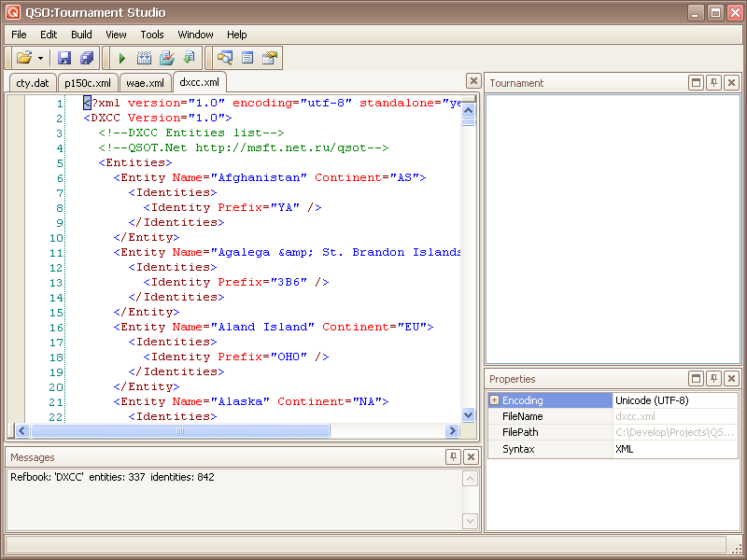
Task: Switch to the cty.dat tab
Action: 33,83
